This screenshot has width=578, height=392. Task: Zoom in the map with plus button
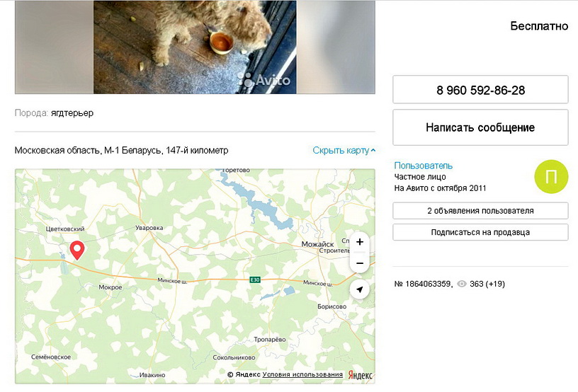360,242
